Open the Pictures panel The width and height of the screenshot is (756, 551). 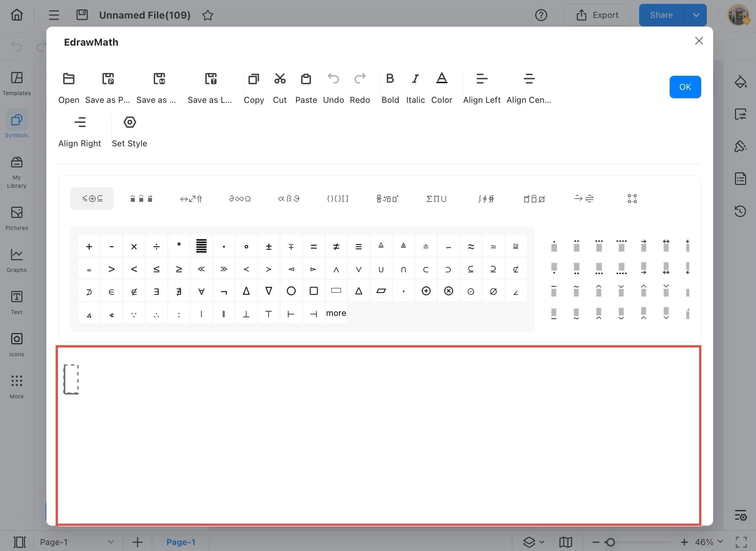click(16, 218)
